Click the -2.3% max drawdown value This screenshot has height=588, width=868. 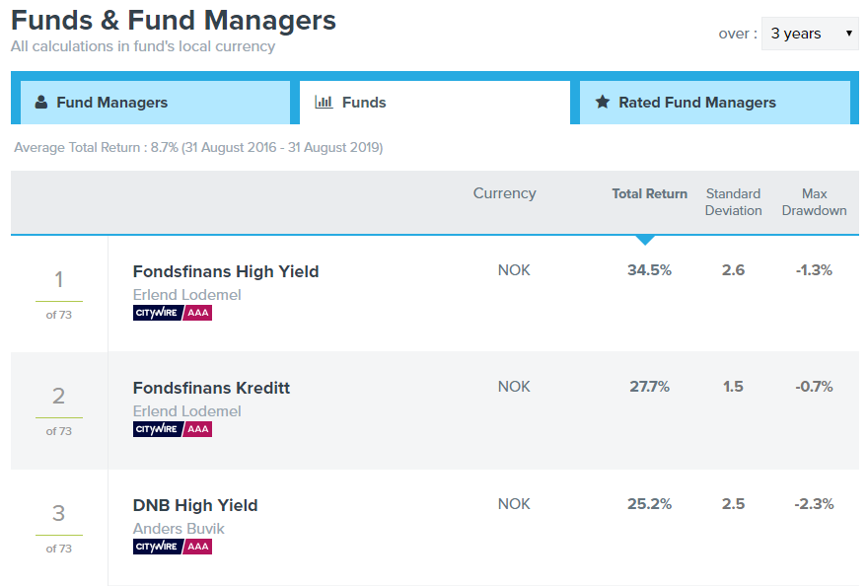(815, 504)
